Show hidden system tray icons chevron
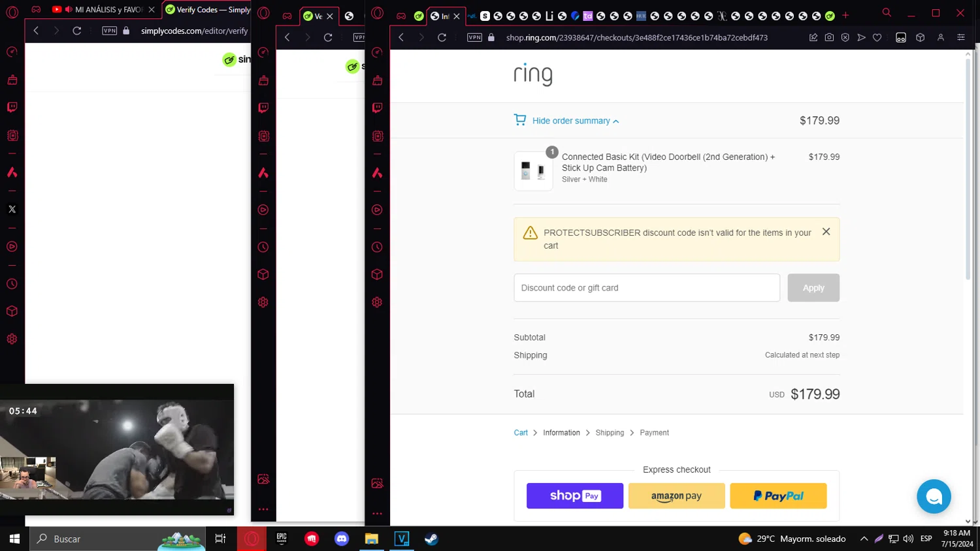The width and height of the screenshot is (980, 551). coord(864,539)
